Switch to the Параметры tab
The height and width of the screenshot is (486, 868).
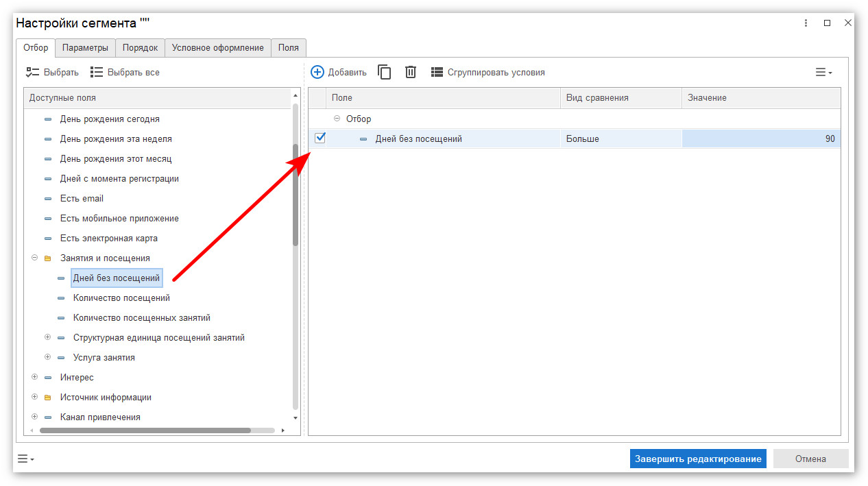pyautogui.click(x=85, y=48)
